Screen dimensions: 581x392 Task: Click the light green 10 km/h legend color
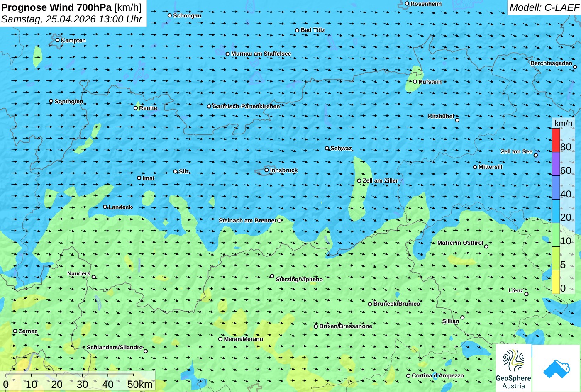click(556, 235)
